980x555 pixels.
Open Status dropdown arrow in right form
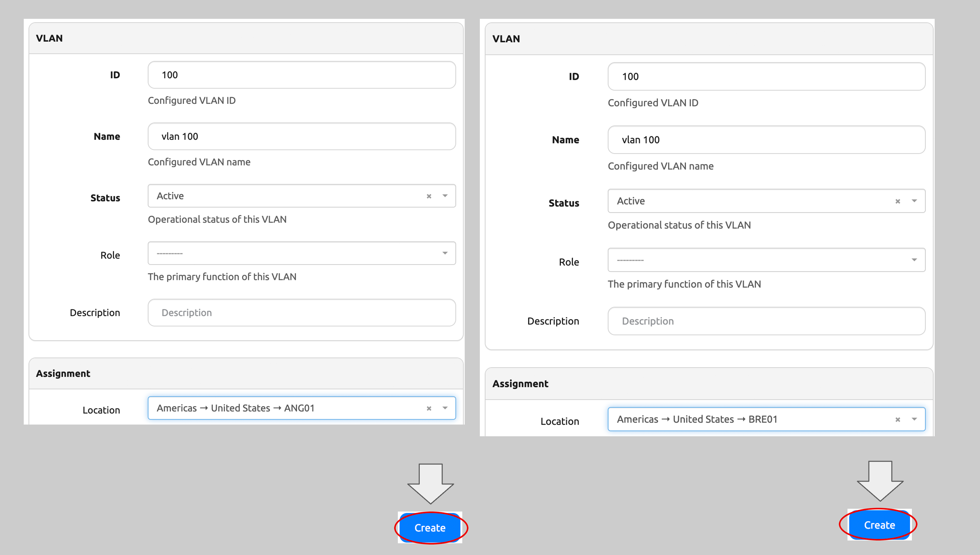(914, 201)
